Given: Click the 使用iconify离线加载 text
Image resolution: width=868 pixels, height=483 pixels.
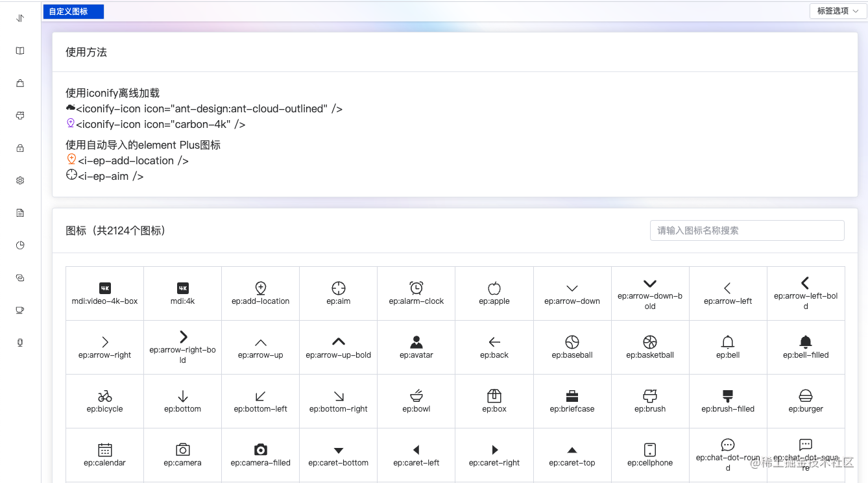Looking at the screenshot, I should [113, 93].
